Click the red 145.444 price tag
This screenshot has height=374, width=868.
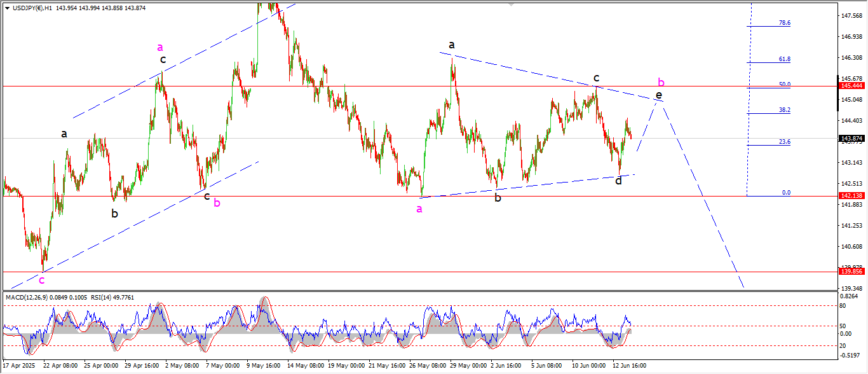click(x=852, y=86)
